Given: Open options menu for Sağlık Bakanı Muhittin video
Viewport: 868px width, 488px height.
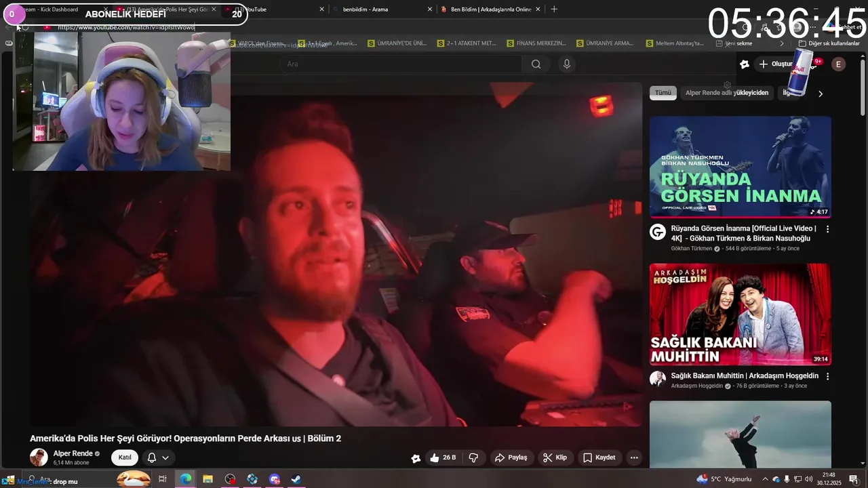Looking at the screenshot, I should [827, 376].
